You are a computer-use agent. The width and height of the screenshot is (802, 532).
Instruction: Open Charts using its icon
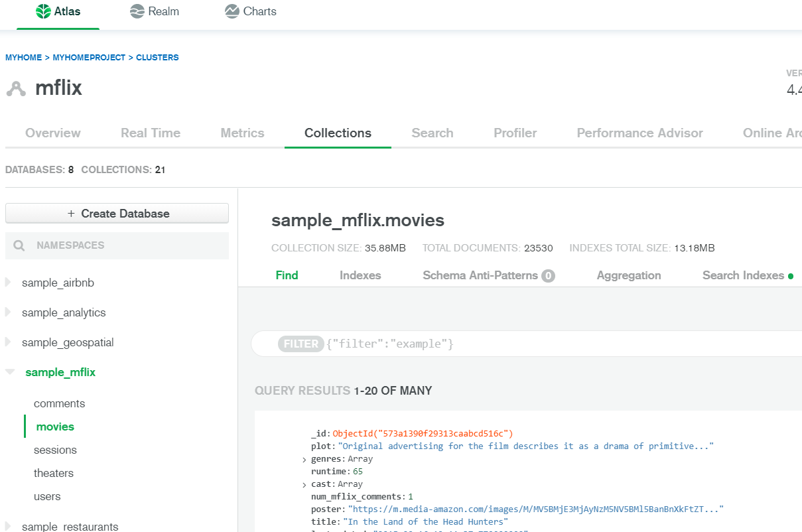pyautogui.click(x=232, y=11)
